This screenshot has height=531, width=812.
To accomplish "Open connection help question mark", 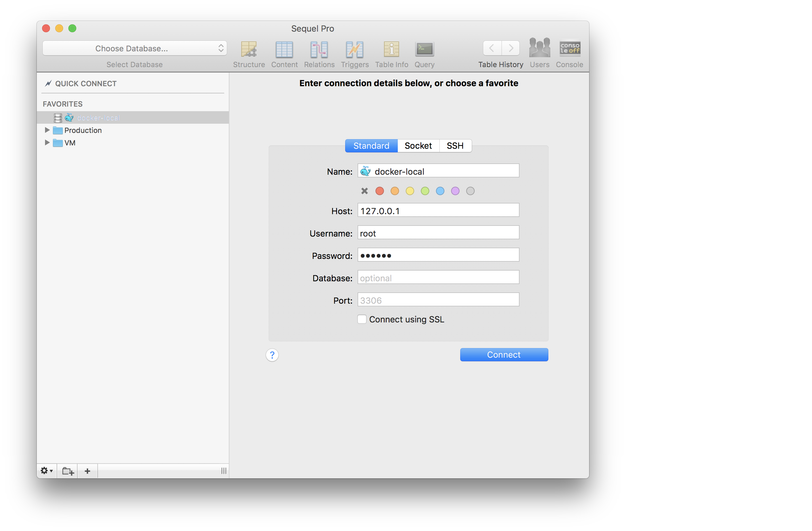I will pyautogui.click(x=272, y=355).
